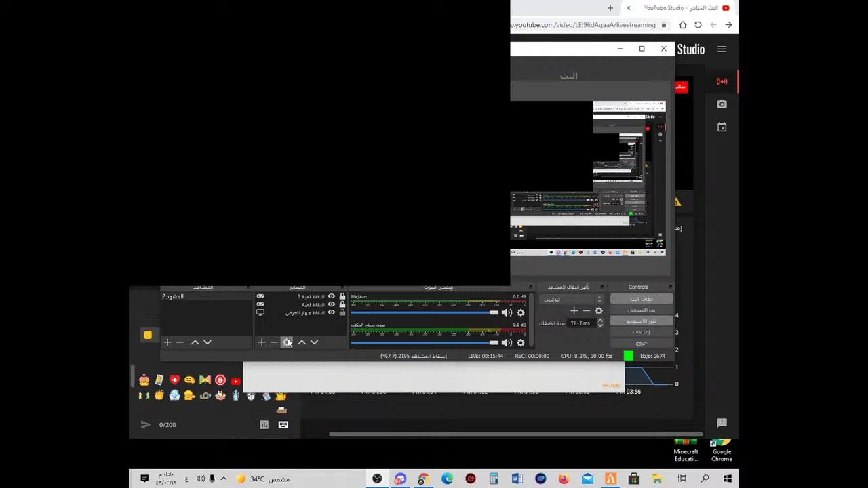Remove scene with minus icon

[180, 342]
